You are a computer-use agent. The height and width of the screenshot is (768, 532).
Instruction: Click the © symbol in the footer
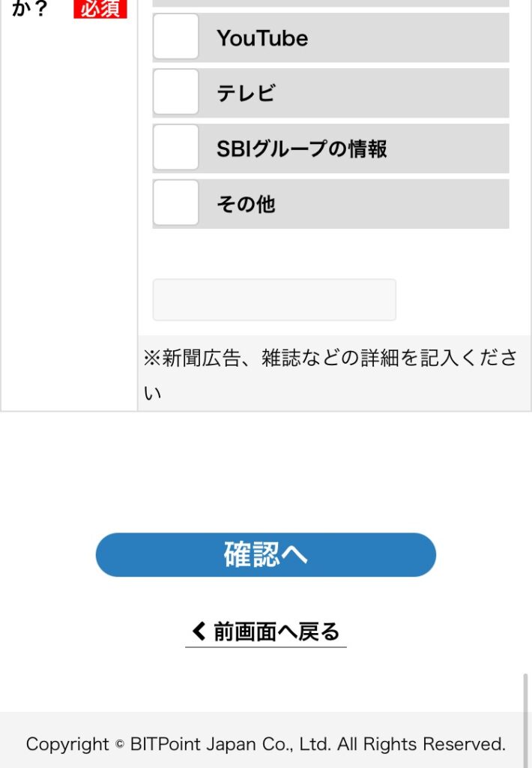(120, 745)
